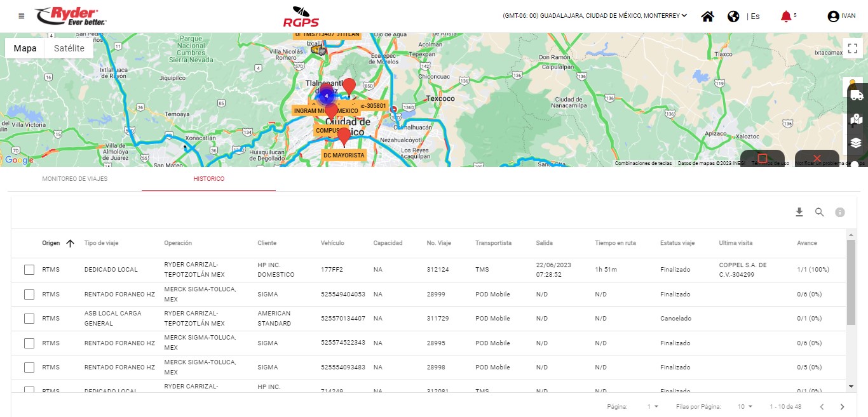The image size is (868, 417).
Task: Go to next page of results
Action: (842, 407)
